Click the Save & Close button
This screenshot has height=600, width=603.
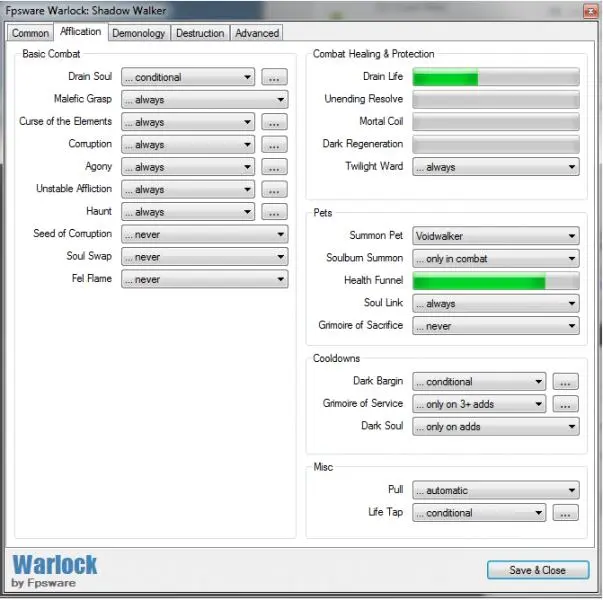click(x=537, y=570)
